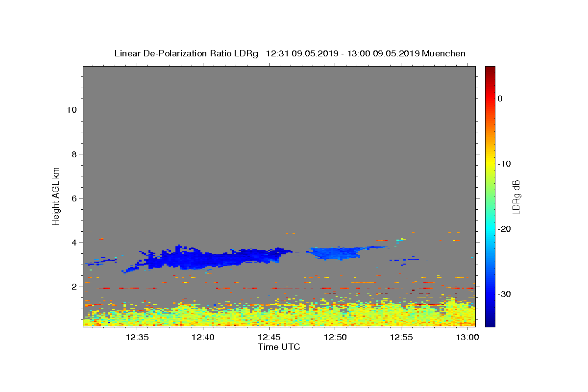
Task: Click the 10 km height tick label
Action: click(72, 110)
